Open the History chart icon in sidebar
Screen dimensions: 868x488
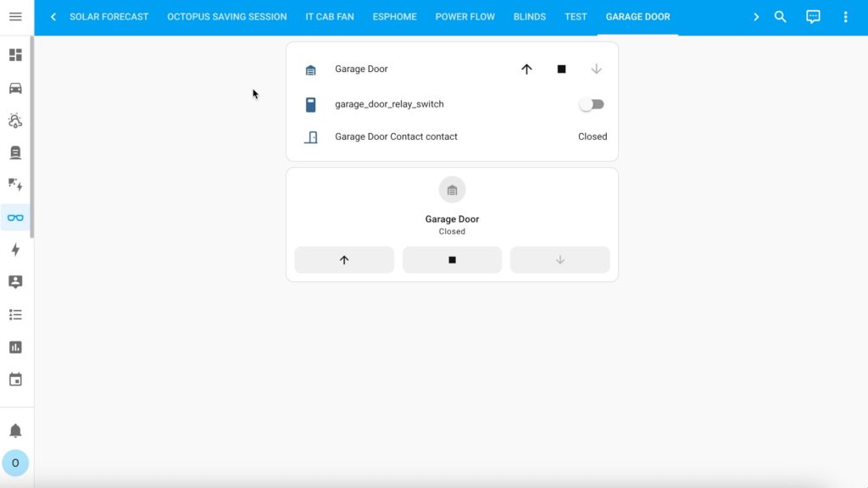pos(15,347)
